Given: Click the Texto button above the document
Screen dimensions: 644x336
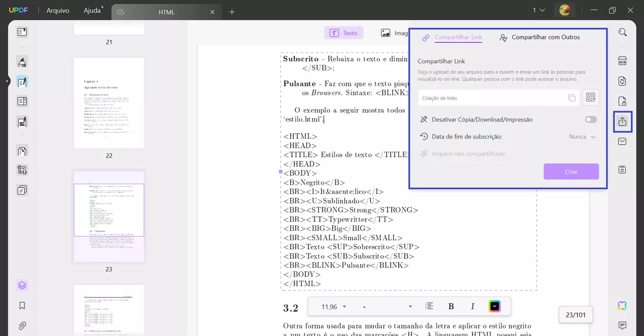Looking at the screenshot, I should pyautogui.click(x=343, y=32).
